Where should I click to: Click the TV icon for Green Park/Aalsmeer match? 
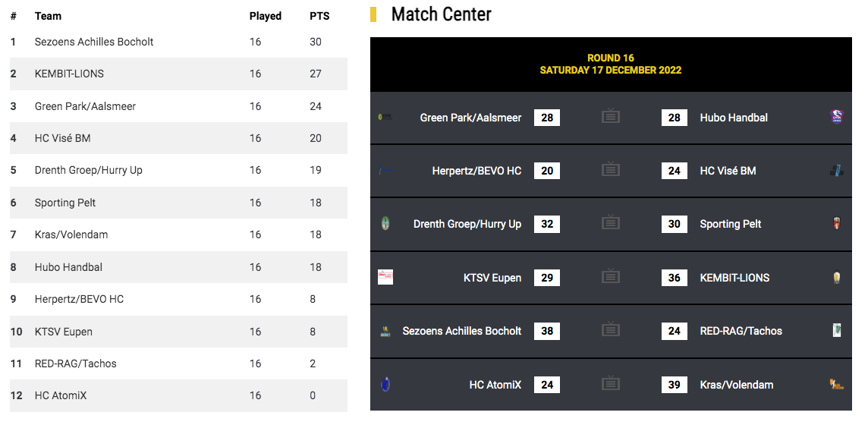pos(610,116)
